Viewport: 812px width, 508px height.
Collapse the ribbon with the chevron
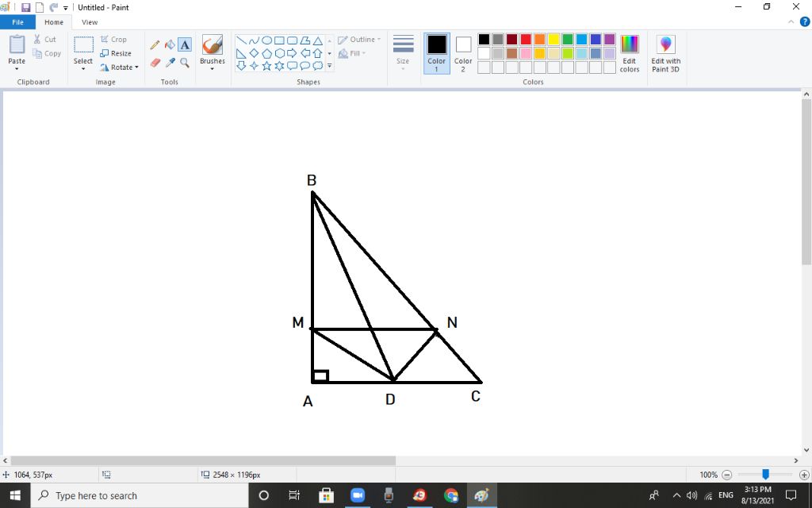(x=791, y=22)
